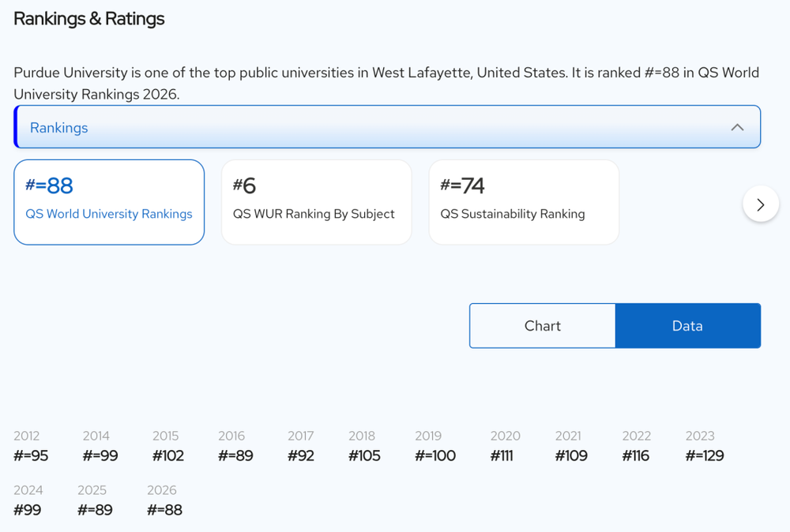Screen dimensions: 790x532
Task: Click the 2015 ranking value #102
Action: tap(168, 455)
